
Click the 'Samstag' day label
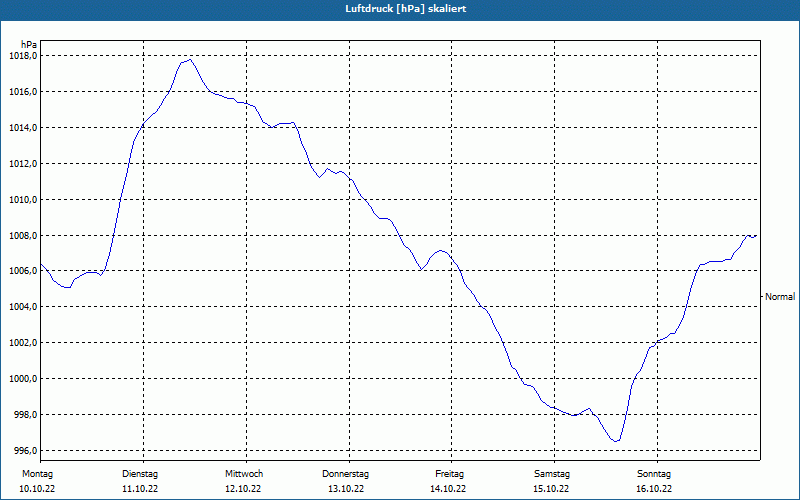[552, 474]
